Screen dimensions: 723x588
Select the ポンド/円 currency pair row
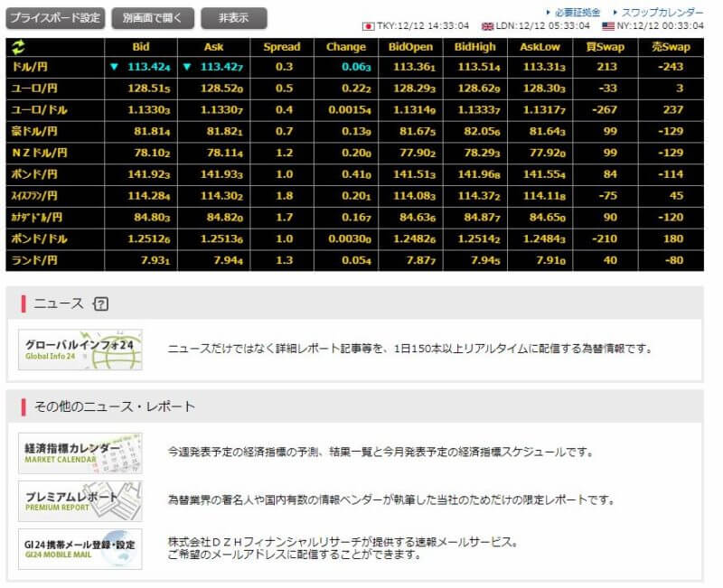click(x=354, y=174)
